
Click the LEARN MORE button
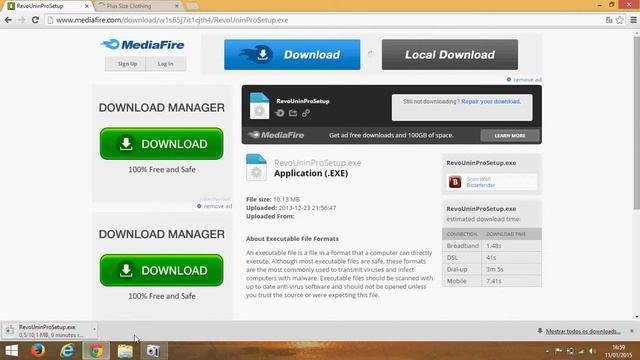coord(510,136)
